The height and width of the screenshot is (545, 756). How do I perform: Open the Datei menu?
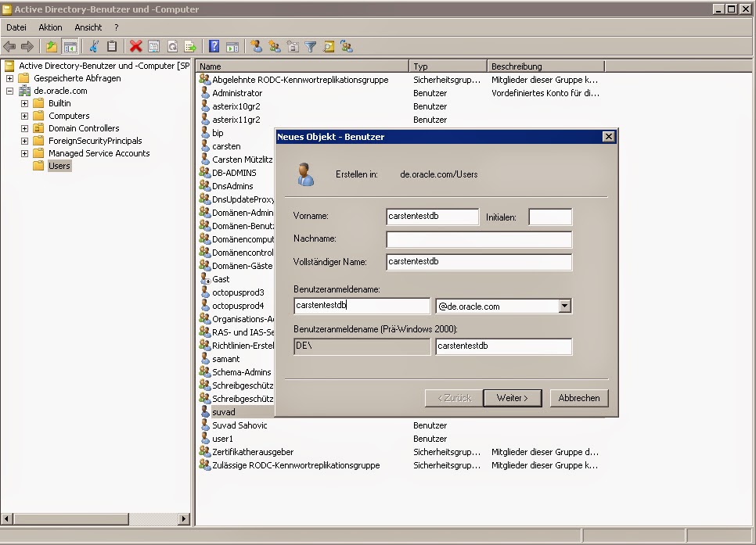pyautogui.click(x=16, y=27)
